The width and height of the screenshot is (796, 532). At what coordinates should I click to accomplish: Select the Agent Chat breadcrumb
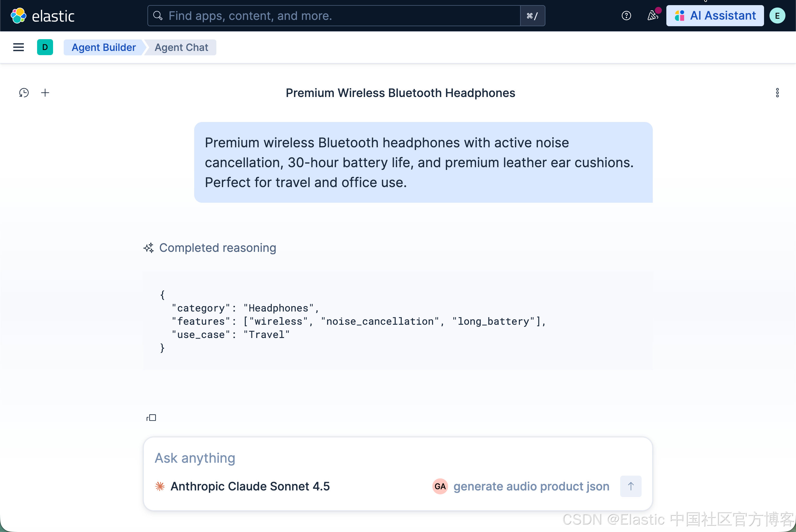coord(181,47)
